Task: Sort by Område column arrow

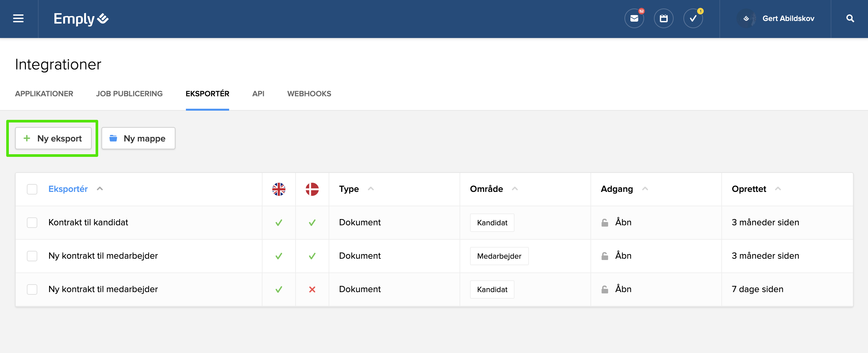Action: point(515,189)
